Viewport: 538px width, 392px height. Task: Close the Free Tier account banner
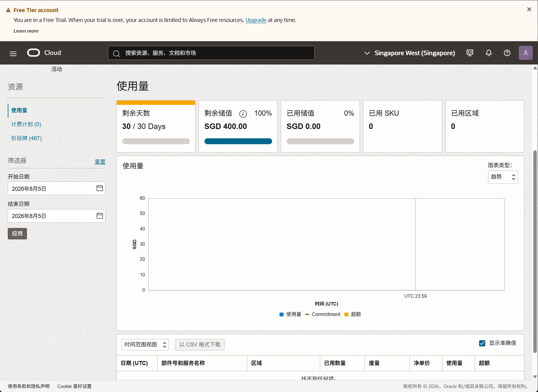pyautogui.click(x=529, y=9)
